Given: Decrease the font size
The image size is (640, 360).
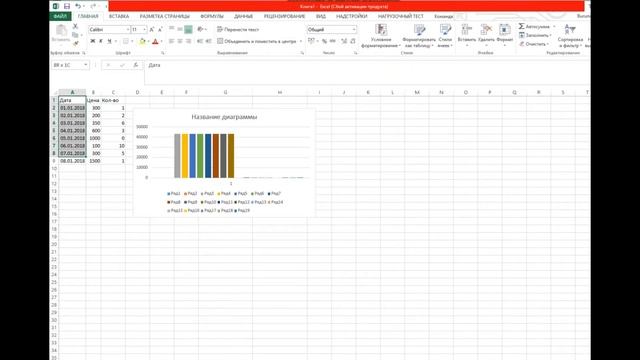Looking at the screenshot, I should pyautogui.click(x=160, y=30).
